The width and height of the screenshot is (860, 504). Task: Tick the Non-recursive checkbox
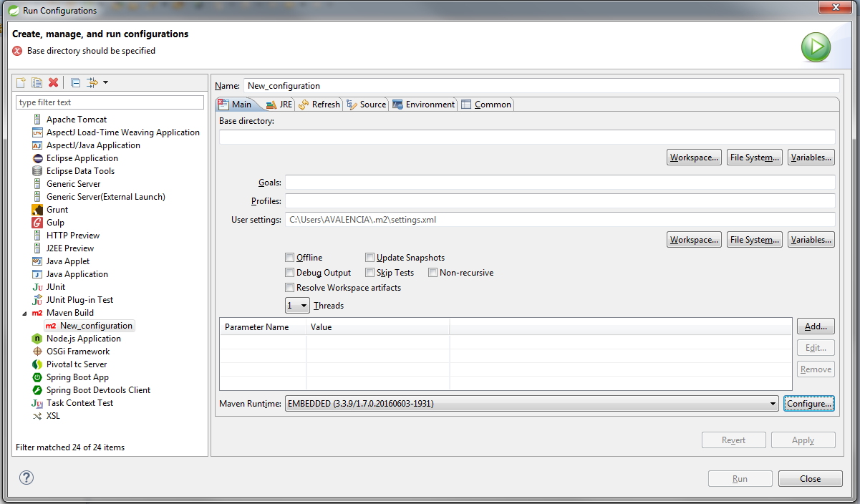click(x=433, y=273)
